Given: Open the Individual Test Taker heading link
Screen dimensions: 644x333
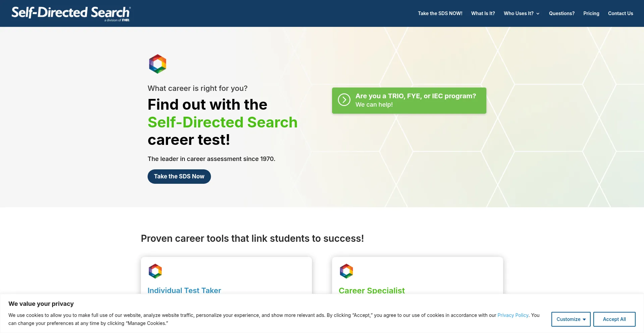Looking at the screenshot, I should [x=184, y=290].
